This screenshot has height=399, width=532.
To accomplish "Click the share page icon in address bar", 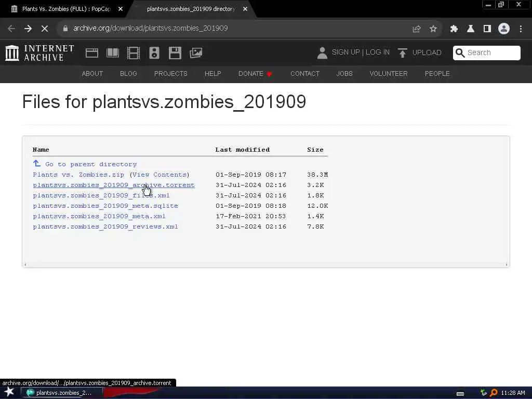I will [x=416, y=29].
